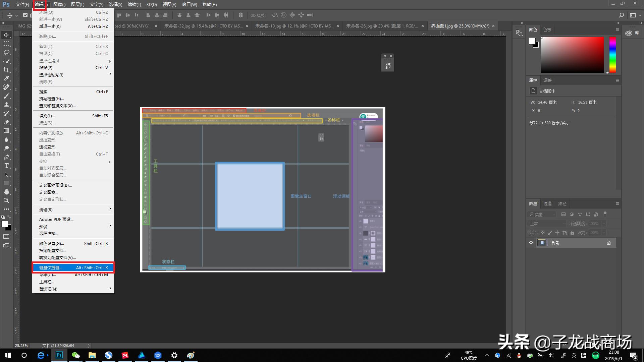Pick a hue on the rainbow slider
644x362 pixels.
coord(612,55)
